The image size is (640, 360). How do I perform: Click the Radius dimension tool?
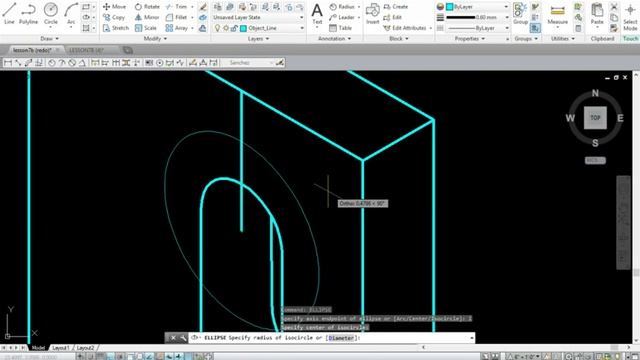tap(342, 7)
